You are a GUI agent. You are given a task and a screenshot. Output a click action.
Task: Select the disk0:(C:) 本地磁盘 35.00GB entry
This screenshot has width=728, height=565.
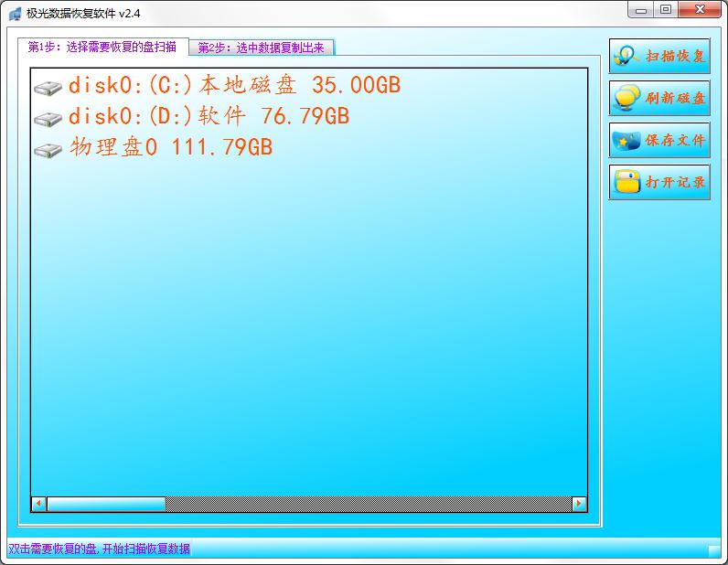234,86
